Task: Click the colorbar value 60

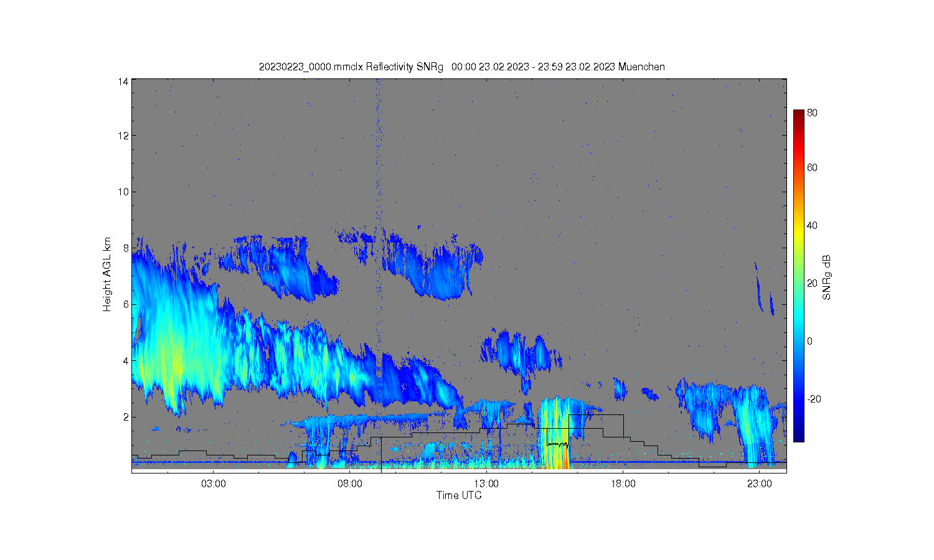Action: (x=813, y=167)
